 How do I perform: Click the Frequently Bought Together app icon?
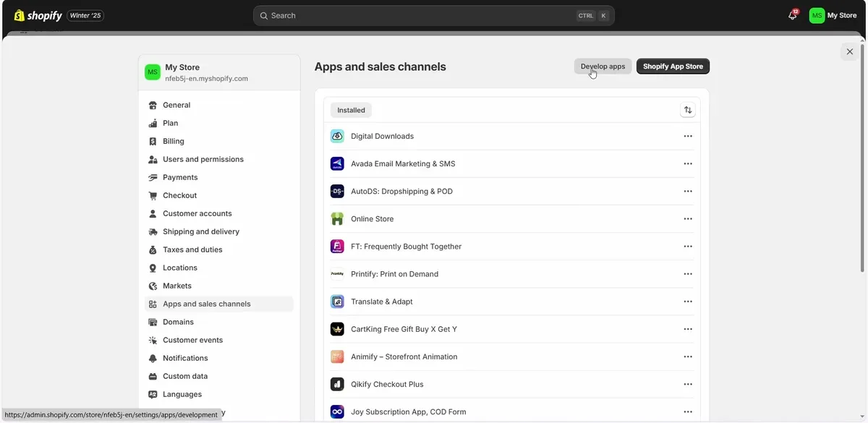(x=337, y=246)
